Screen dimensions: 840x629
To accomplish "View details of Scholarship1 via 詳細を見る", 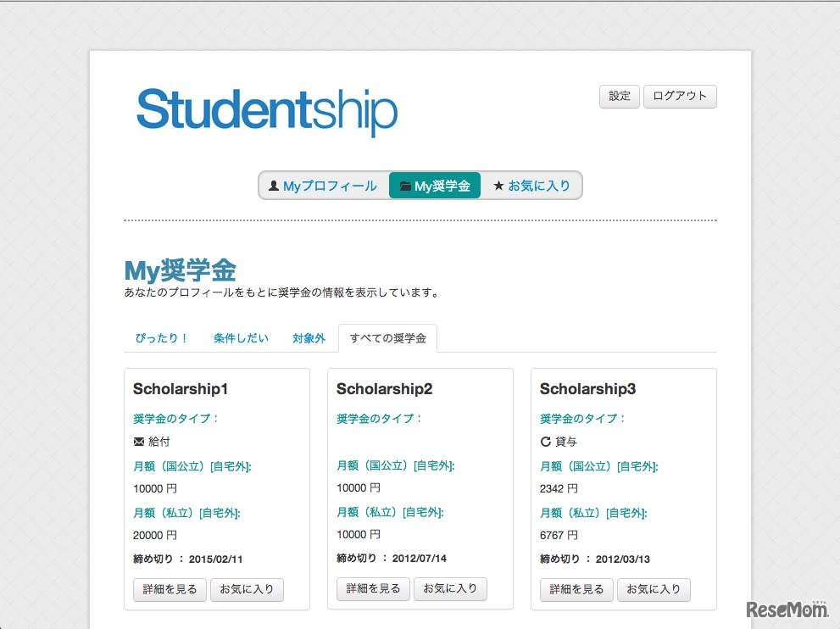I will (x=169, y=589).
